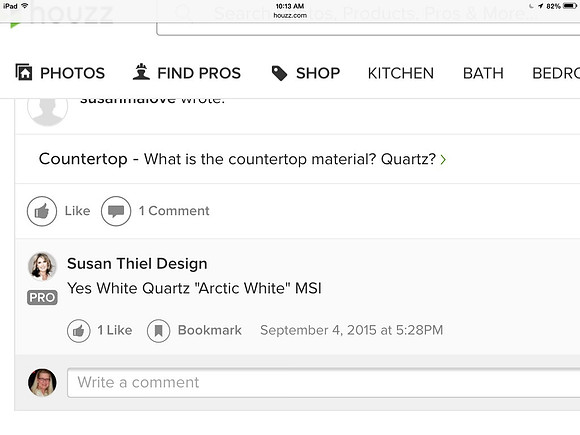The width and height of the screenshot is (580, 435).
Task: Open Susan Thiel Design's avatar photo
Action: pos(42,267)
